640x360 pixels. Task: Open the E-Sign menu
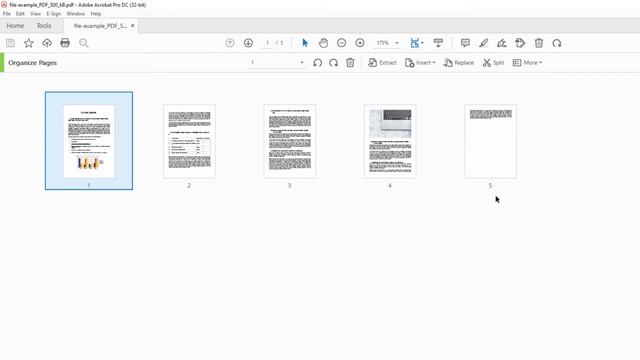53,13
